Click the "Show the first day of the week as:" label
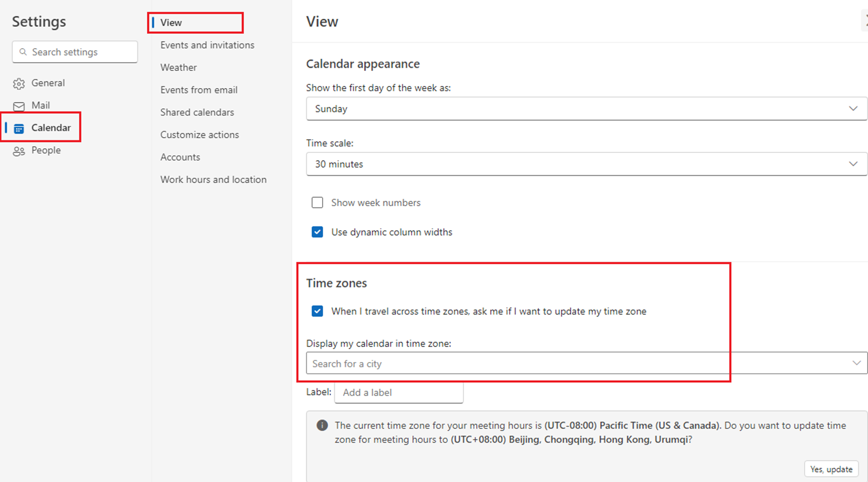Screen dimensions: 868x482 (379, 88)
